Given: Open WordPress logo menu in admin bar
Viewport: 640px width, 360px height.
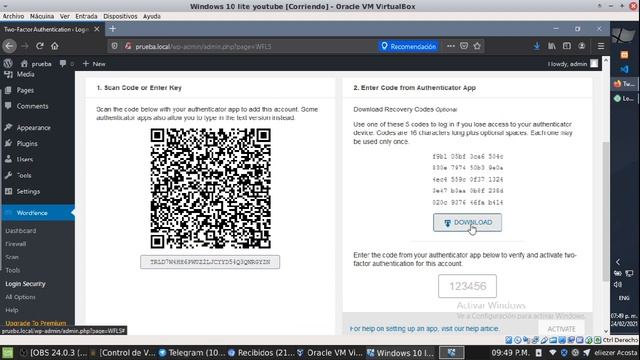Looking at the screenshot, I should coord(8,64).
